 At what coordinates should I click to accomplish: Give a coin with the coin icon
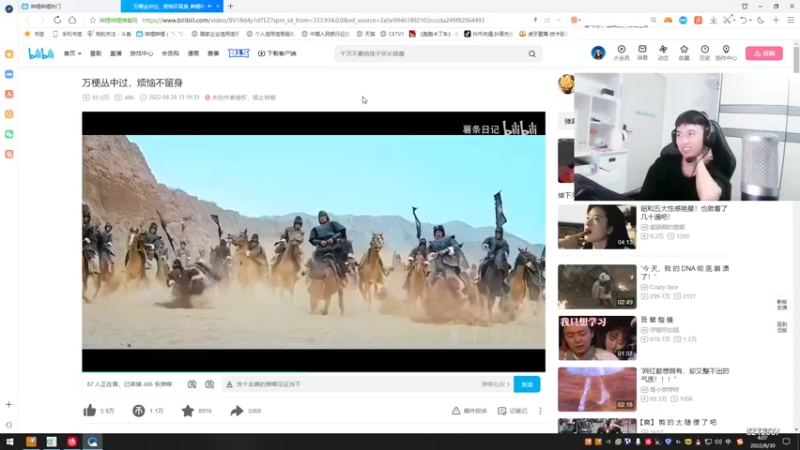point(138,411)
